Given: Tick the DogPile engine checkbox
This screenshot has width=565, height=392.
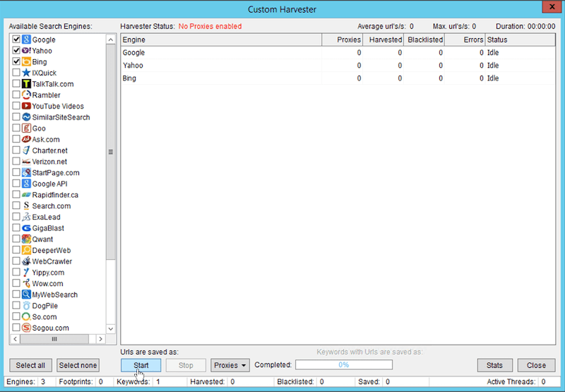Looking at the screenshot, I should 16,306.
